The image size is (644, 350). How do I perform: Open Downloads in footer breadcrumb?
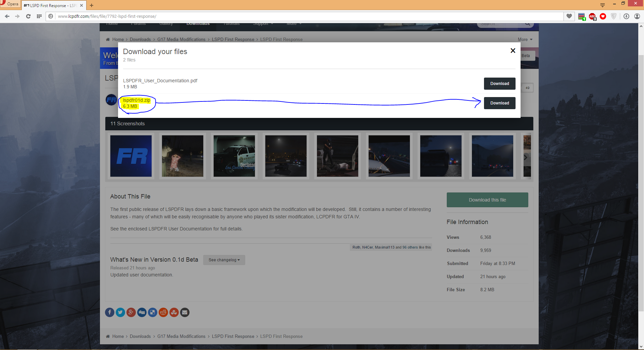tap(140, 337)
